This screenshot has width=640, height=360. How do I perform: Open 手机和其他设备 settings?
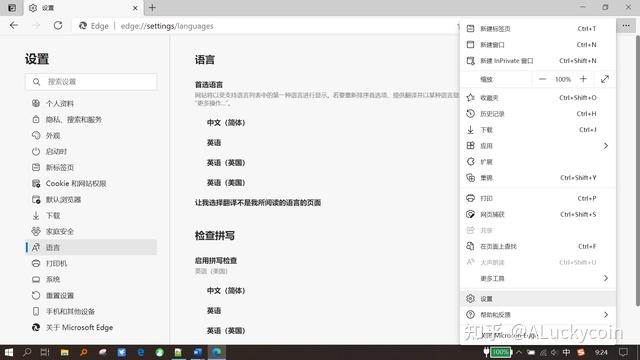click(91, 311)
